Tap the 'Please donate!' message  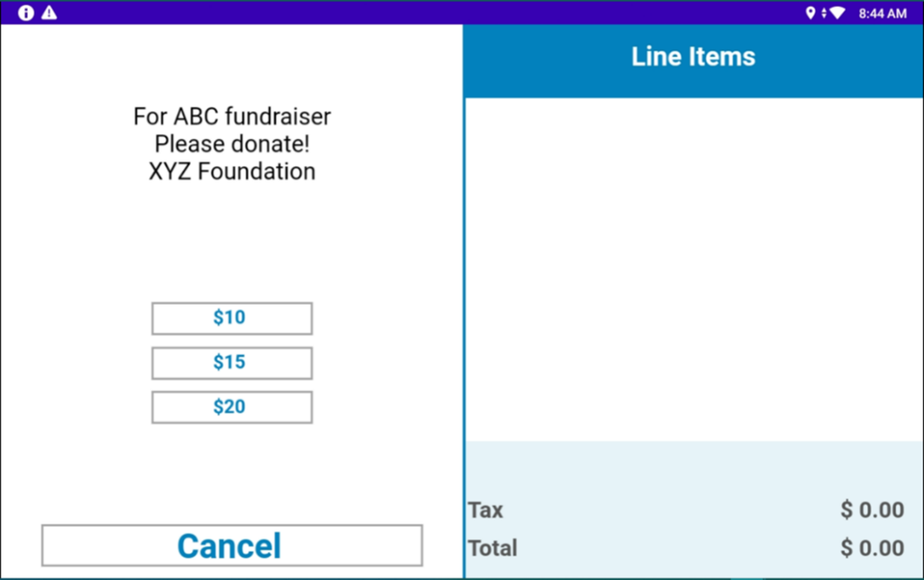(x=232, y=144)
